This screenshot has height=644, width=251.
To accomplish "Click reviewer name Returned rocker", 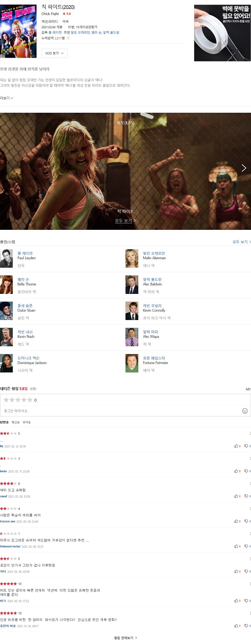I will click(x=10, y=547).
